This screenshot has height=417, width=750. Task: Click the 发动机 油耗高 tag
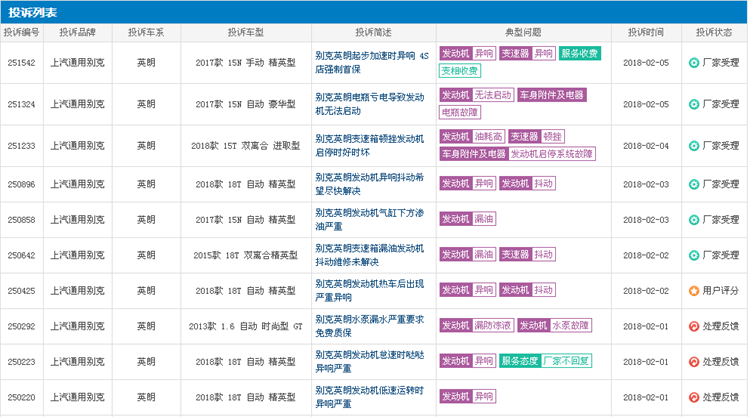coord(472,137)
